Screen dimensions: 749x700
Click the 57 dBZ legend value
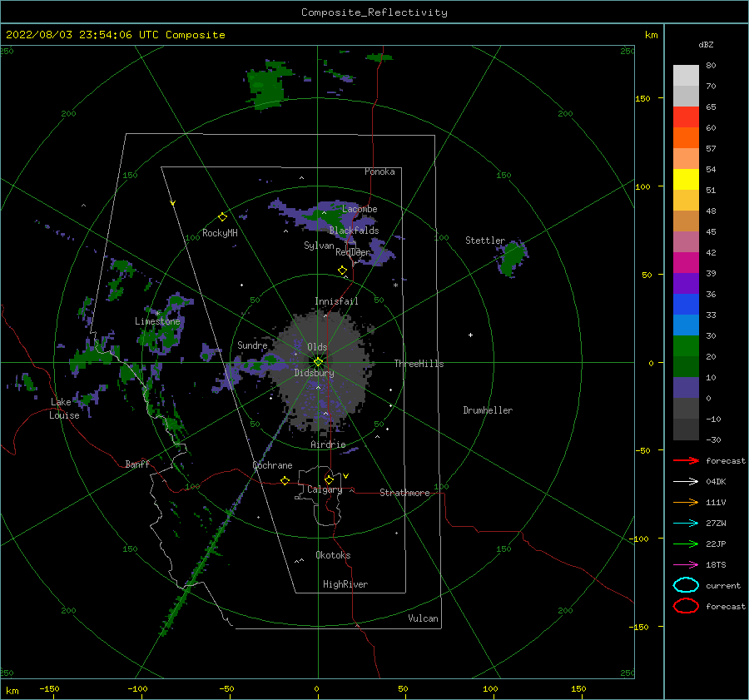(x=711, y=149)
